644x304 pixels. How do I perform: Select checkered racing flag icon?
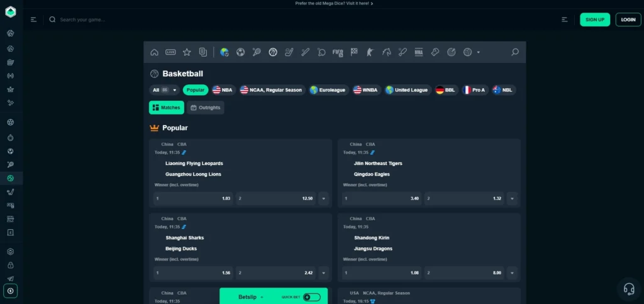tap(354, 52)
